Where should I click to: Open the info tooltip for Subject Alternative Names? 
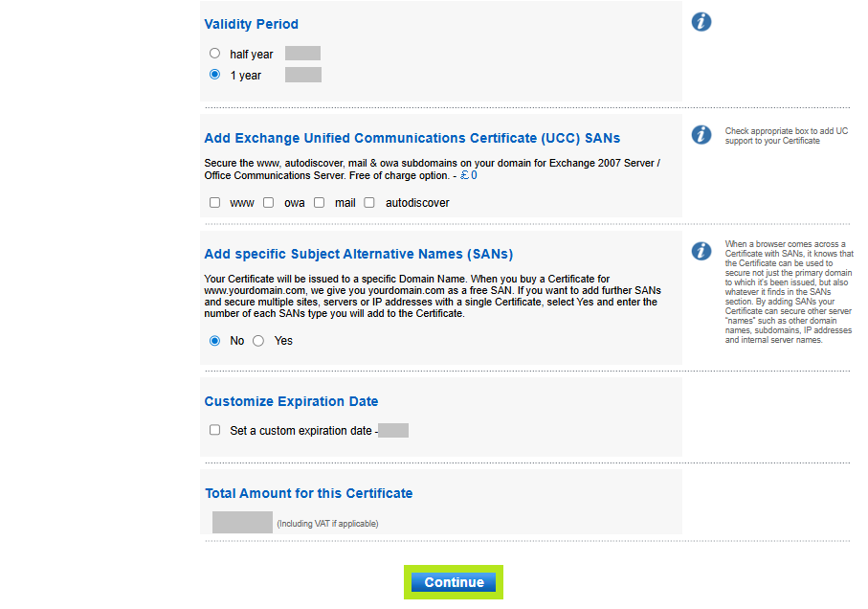click(701, 251)
